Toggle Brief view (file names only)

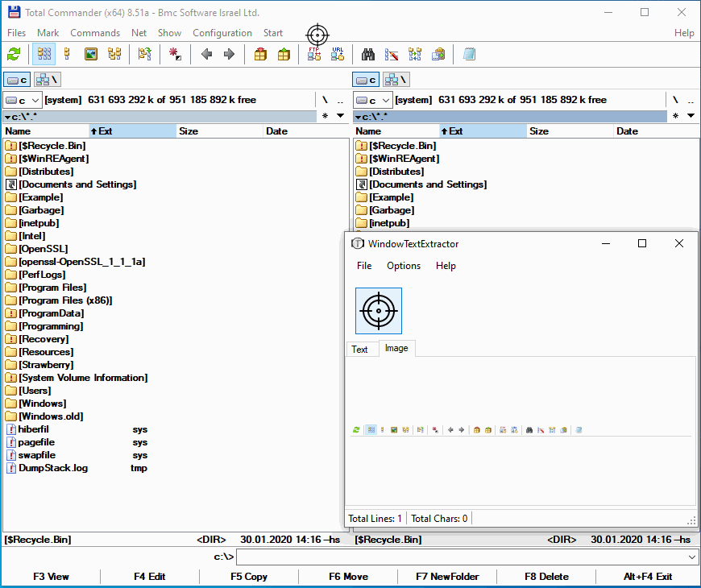tap(44, 55)
